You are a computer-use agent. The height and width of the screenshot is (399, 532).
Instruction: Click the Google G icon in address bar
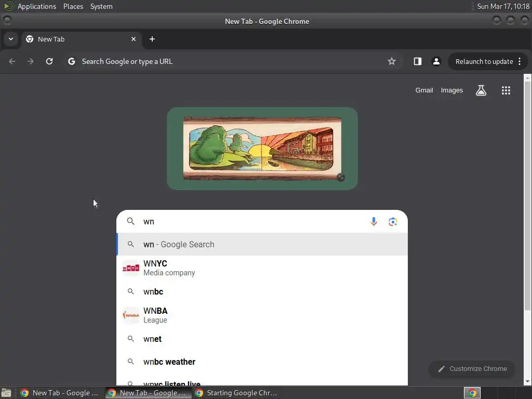pyautogui.click(x=71, y=61)
